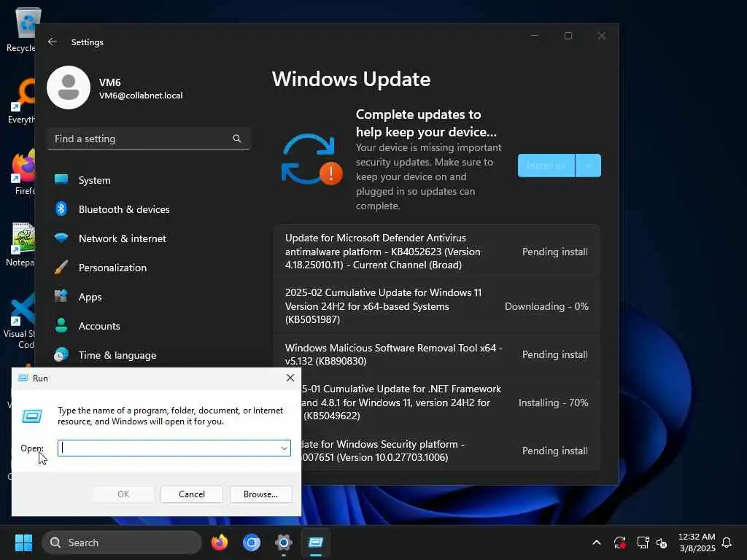The image size is (747, 560).
Task: Click the Personalization paintbrush icon
Action: (61, 267)
